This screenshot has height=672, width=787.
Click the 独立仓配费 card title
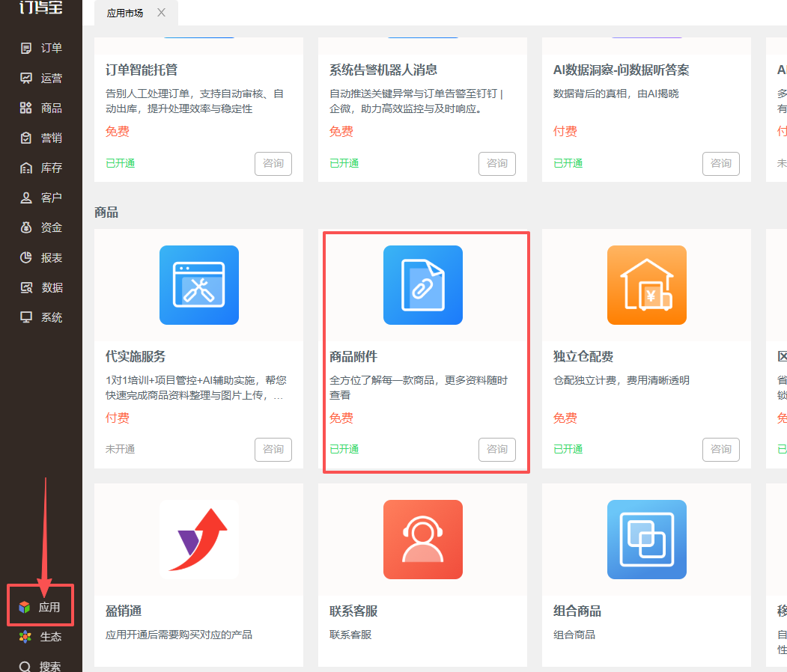583,356
